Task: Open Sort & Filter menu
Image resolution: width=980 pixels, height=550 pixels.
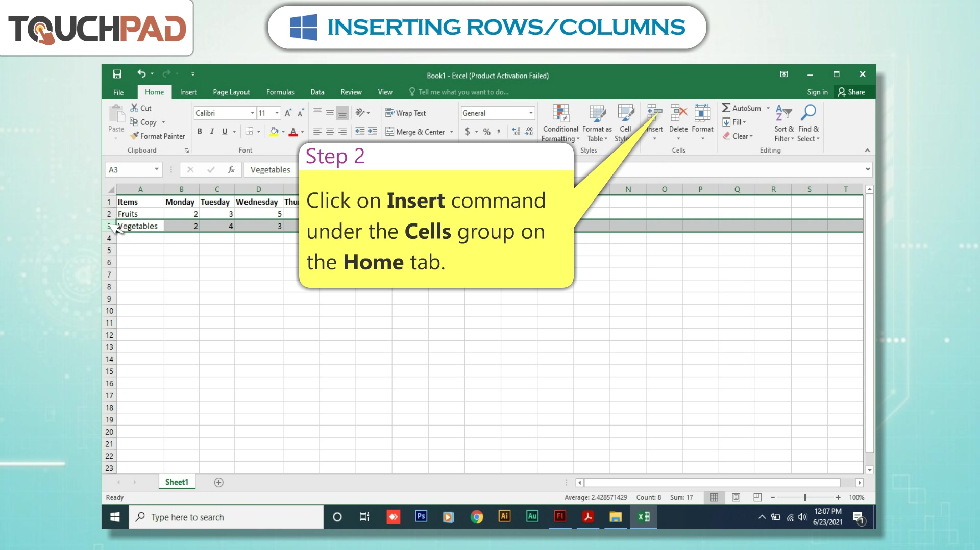Action: click(783, 123)
